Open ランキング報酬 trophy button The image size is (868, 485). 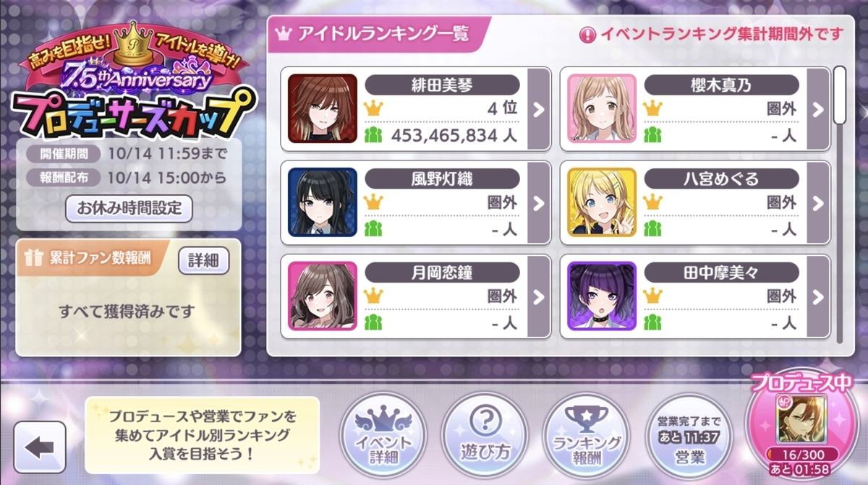(587, 434)
